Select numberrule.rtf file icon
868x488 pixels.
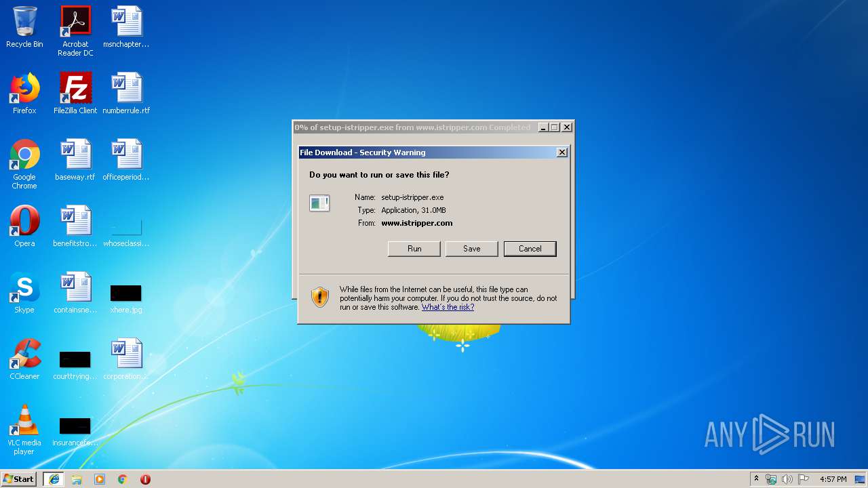(x=126, y=94)
